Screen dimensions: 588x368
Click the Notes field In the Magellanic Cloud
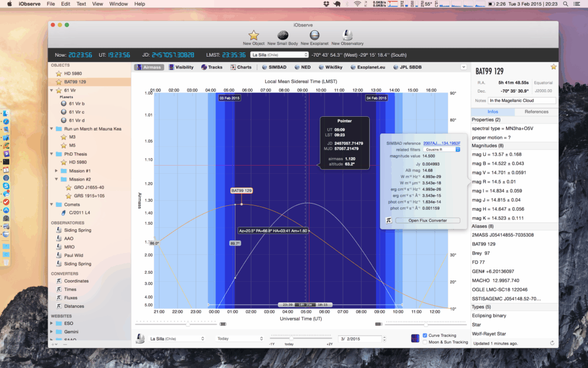point(521,101)
